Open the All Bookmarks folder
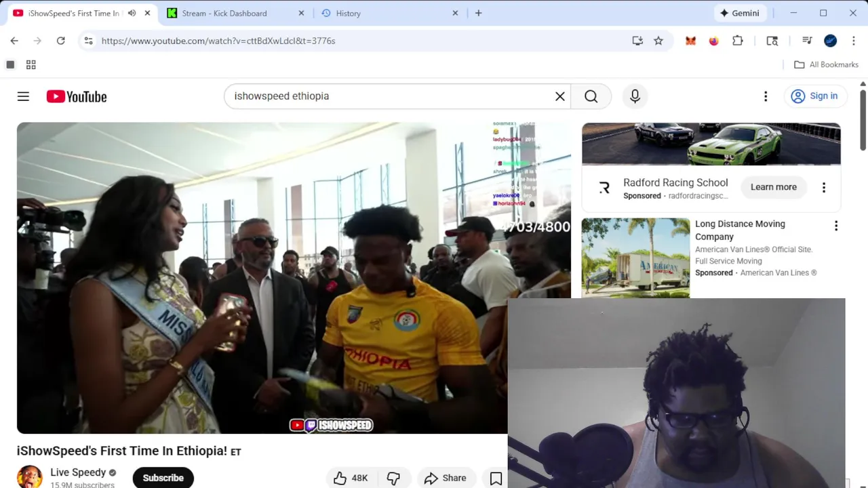 pos(826,64)
